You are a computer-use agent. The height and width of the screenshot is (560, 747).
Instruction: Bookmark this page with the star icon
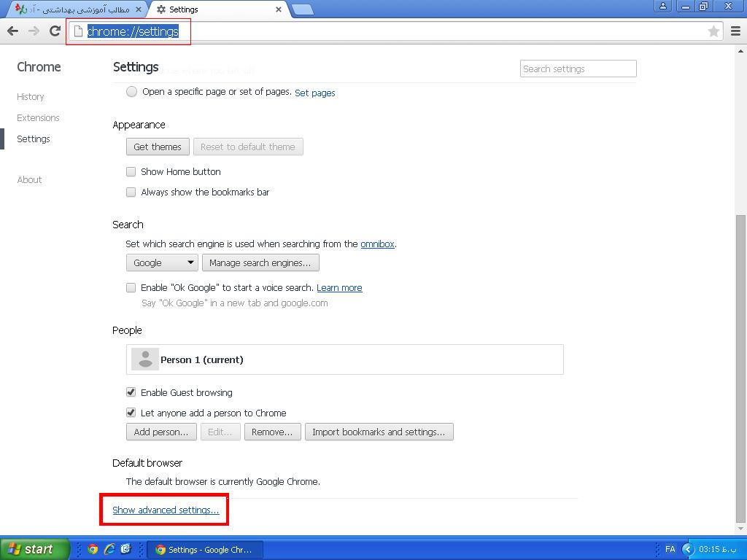point(713,31)
